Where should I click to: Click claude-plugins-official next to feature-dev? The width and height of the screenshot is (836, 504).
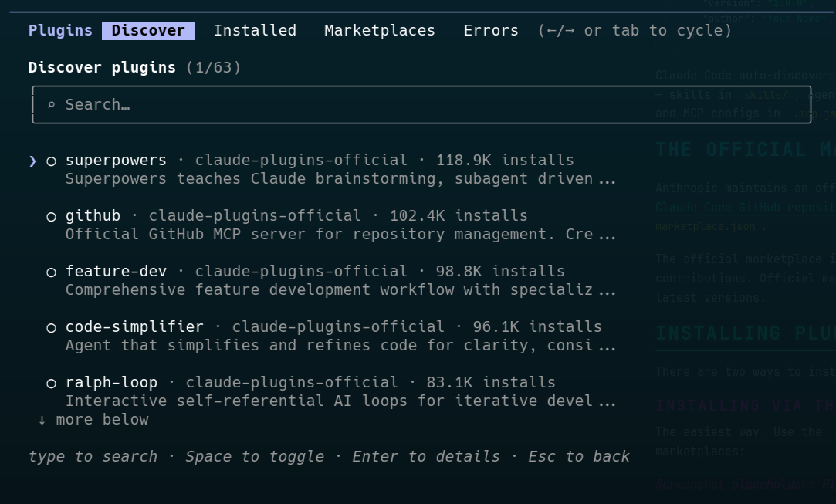(x=305, y=271)
